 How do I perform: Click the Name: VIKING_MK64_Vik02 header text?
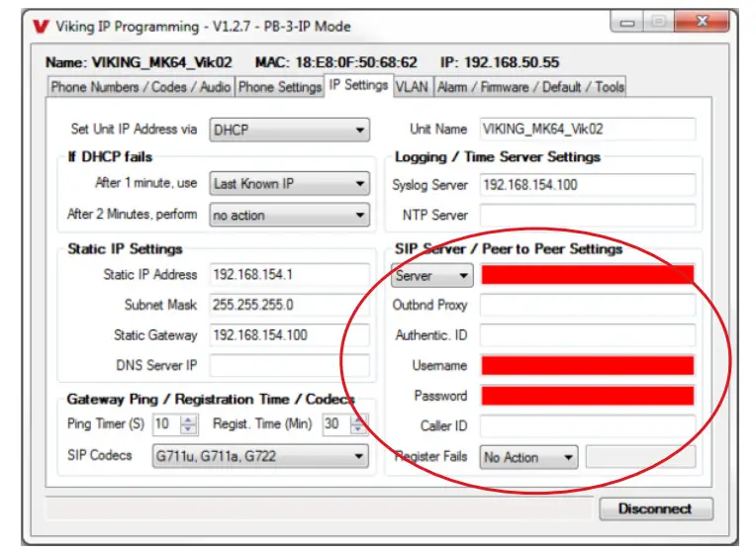coord(139,62)
